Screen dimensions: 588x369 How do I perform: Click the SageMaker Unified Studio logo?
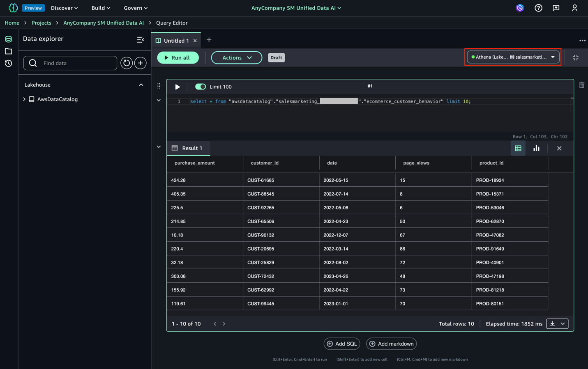click(x=13, y=8)
